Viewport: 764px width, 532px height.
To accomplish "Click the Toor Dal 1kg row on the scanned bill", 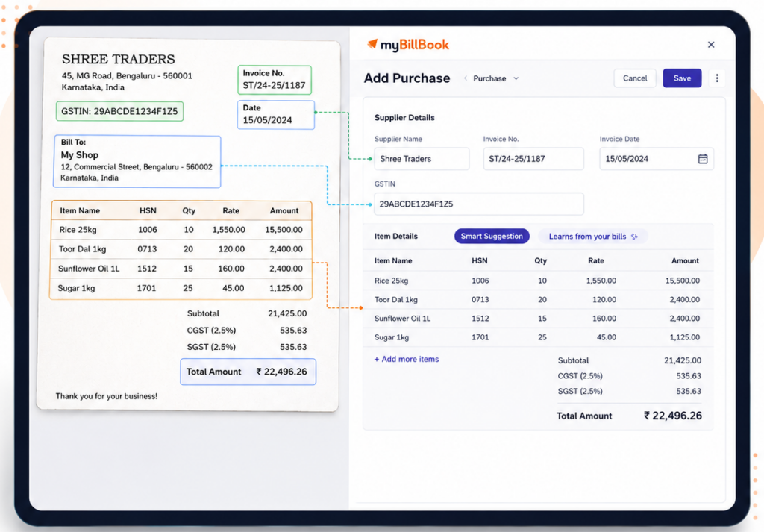I will point(181,249).
